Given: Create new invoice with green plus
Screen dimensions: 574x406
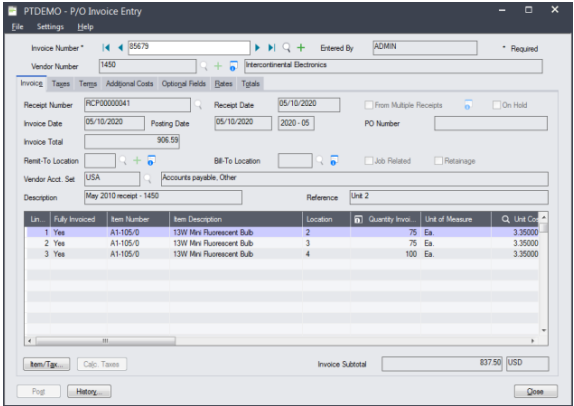Looking at the screenshot, I should pyautogui.click(x=301, y=48).
